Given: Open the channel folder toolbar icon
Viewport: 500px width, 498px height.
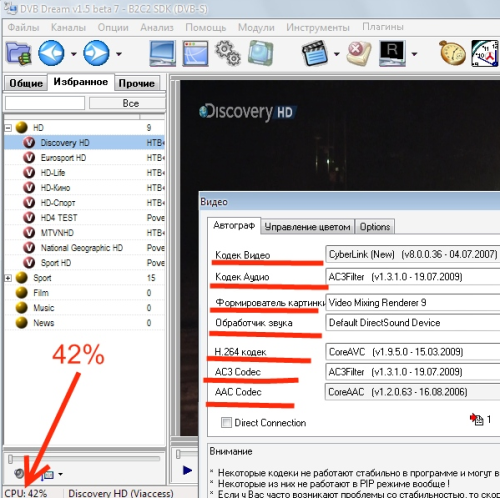Looking at the screenshot, I should 19,53.
